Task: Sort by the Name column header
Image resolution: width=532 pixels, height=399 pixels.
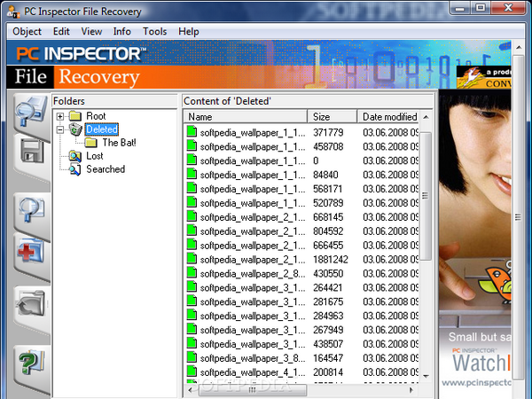Action: pyautogui.click(x=246, y=117)
